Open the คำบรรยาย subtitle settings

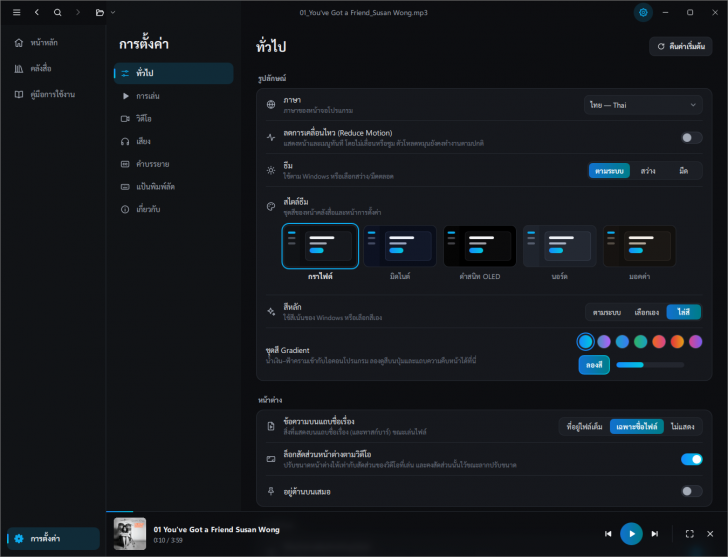[173, 164]
